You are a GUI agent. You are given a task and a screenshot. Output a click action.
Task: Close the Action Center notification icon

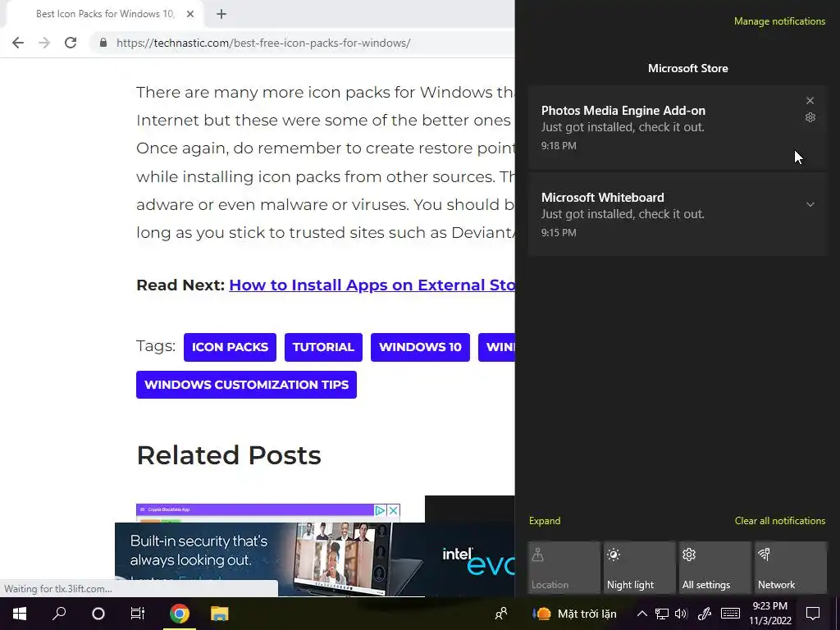point(813,614)
